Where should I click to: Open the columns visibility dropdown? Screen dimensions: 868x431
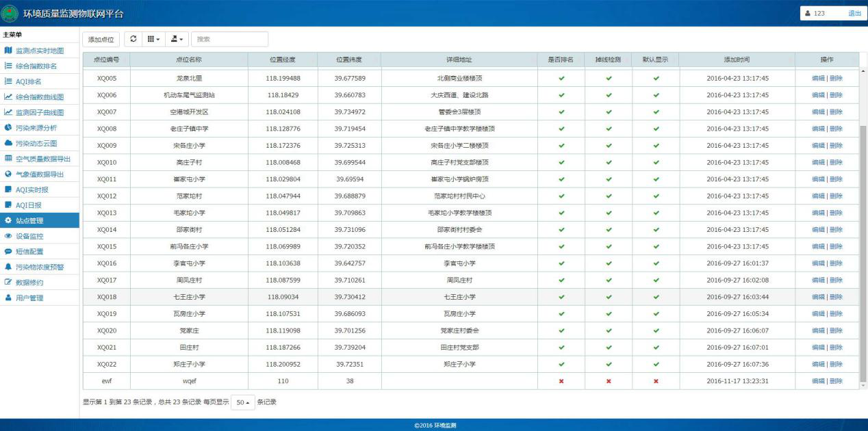coord(154,39)
